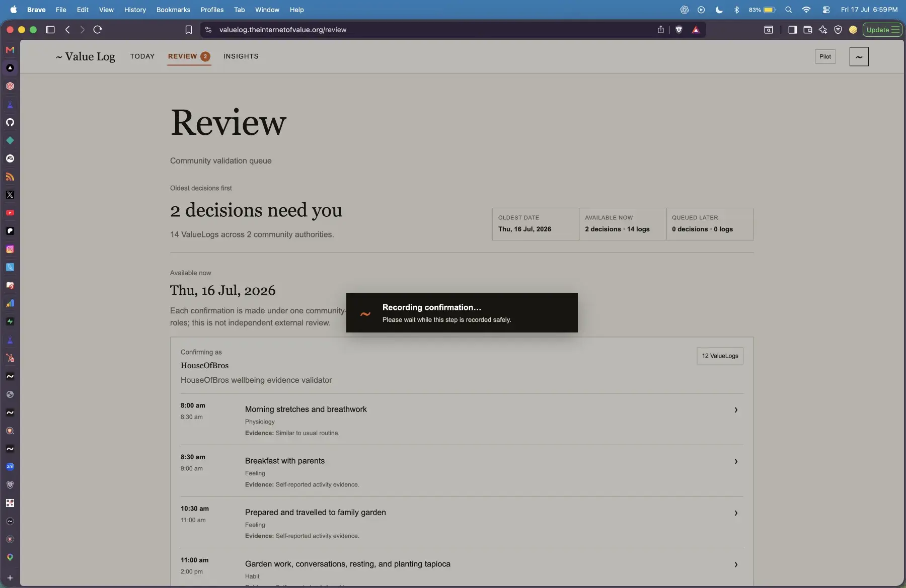
Task: Click the Pilot button
Action: tap(825, 57)
